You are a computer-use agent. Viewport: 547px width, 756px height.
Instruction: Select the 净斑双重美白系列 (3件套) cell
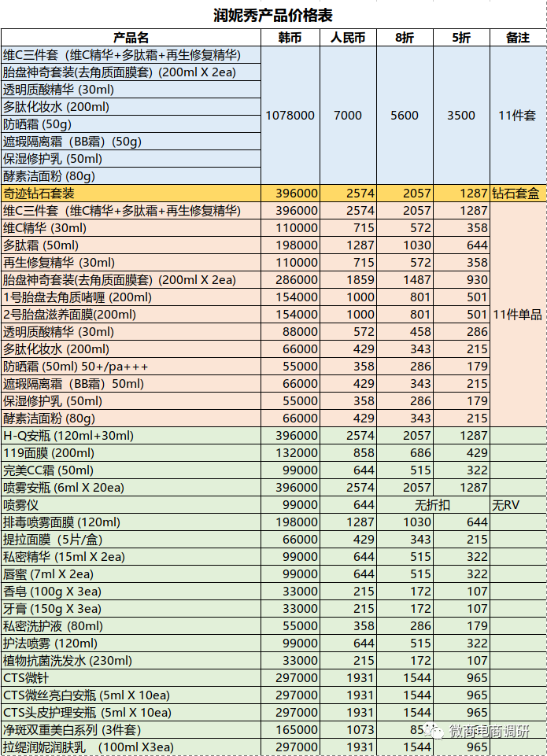[131, 731]
